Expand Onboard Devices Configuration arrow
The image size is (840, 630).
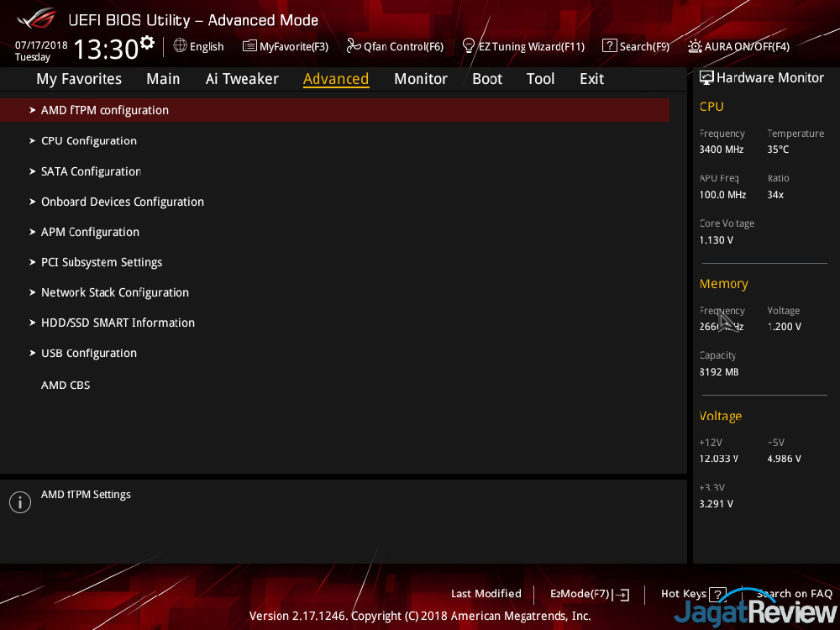point(32,202)
